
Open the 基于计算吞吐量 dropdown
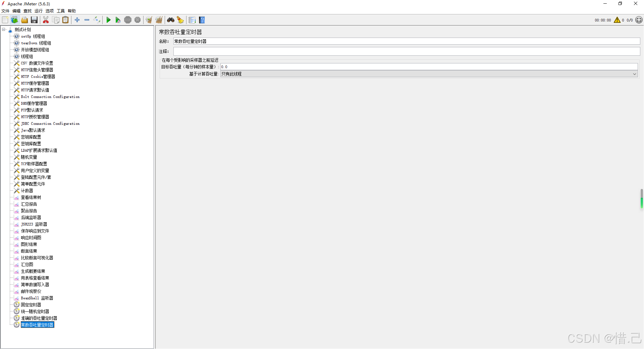(429, 74)
